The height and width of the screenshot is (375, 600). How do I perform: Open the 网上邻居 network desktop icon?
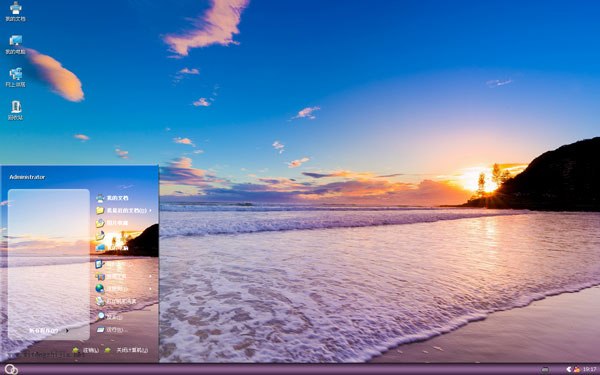pos(15,78)
